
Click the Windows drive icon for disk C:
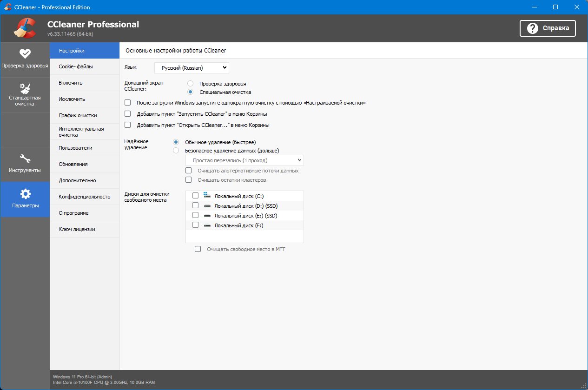coord(207,196)
